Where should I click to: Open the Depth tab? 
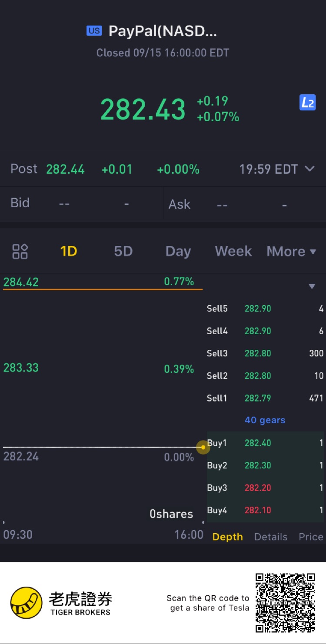point(227,537)
